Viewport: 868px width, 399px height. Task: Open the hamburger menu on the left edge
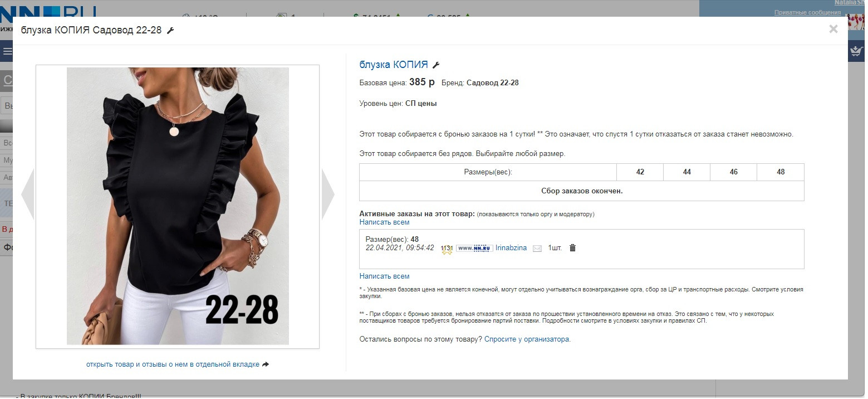click(7, 52)
